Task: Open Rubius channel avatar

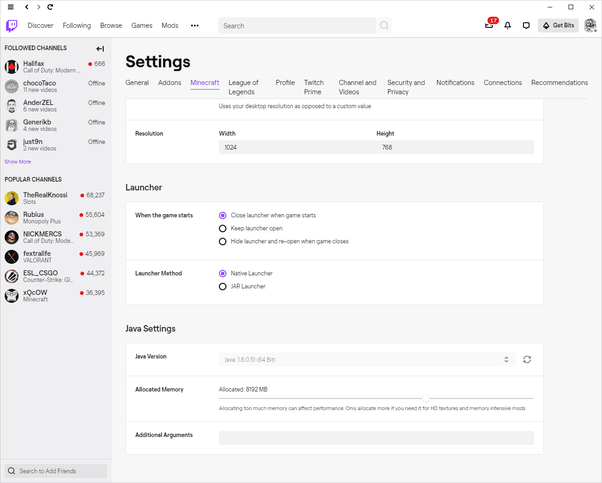Action: (x=12, y=218)
